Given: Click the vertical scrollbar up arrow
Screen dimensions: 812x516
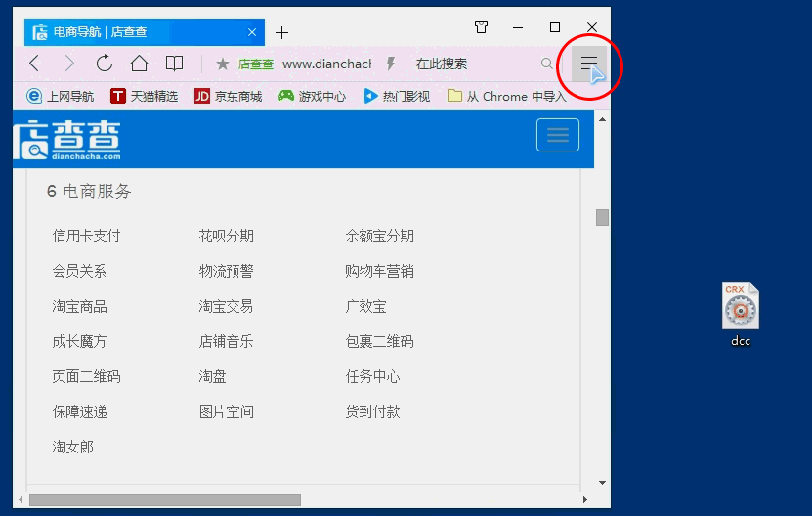Looking at the screenshot, I should [x=602, y=119].
